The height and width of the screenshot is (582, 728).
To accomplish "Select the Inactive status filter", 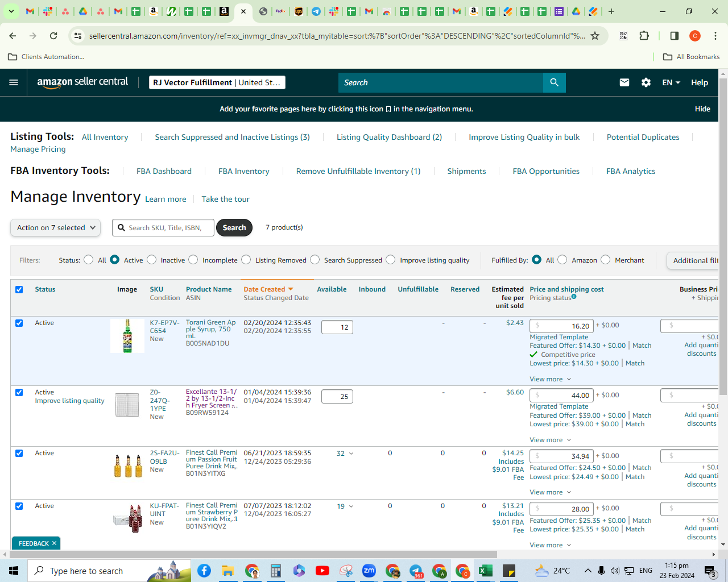I will click(x=152, y=260).
